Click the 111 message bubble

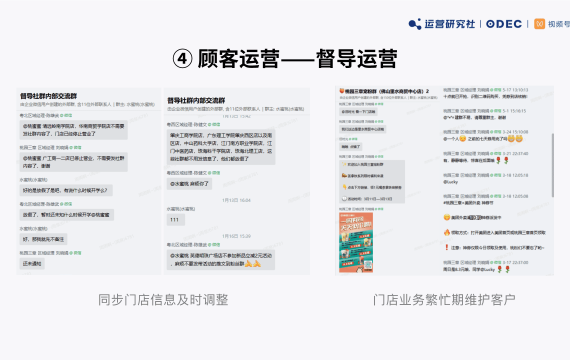(x=175, y=220)
